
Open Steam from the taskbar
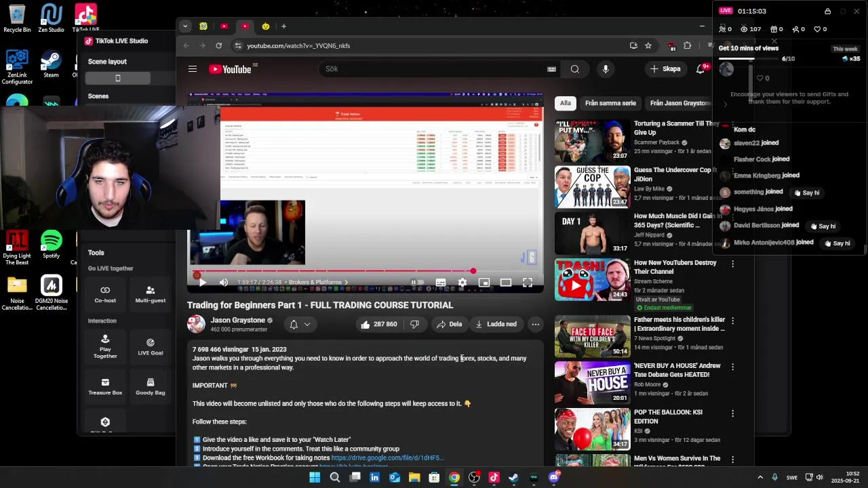pyautogui.click(x=513, y=477)
